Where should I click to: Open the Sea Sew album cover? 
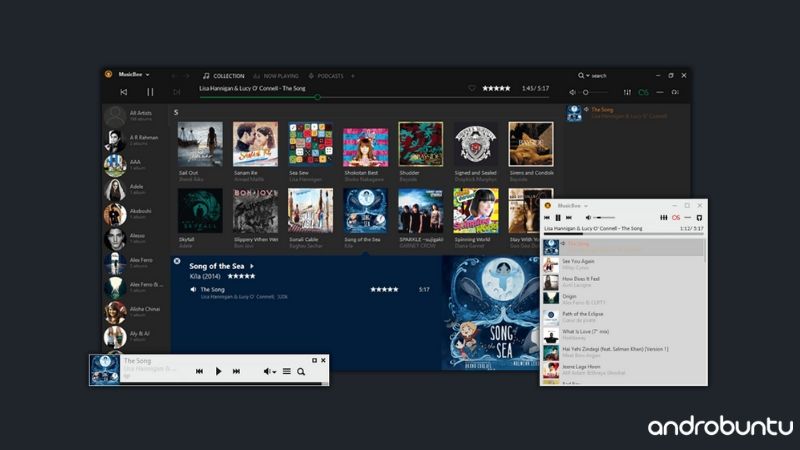click(310, 144)
